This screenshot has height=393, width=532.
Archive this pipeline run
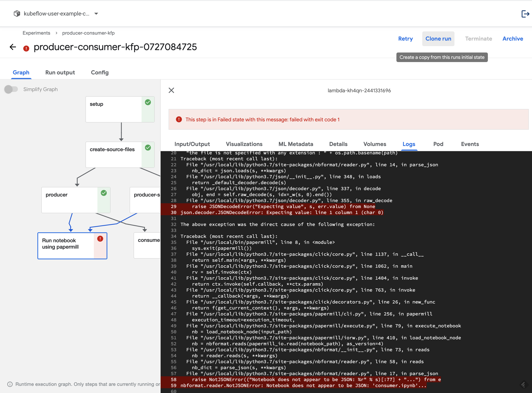click(513, 39)
